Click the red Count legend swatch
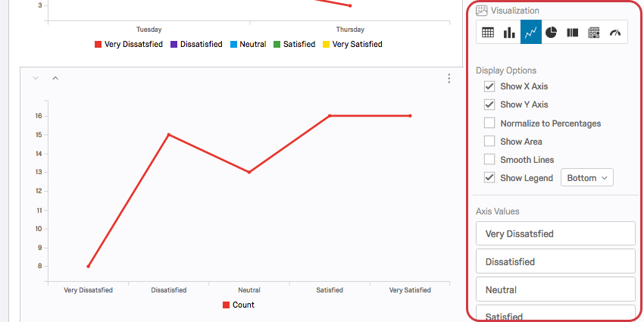Viewport: 644px width, 322px height. [226, 305]
